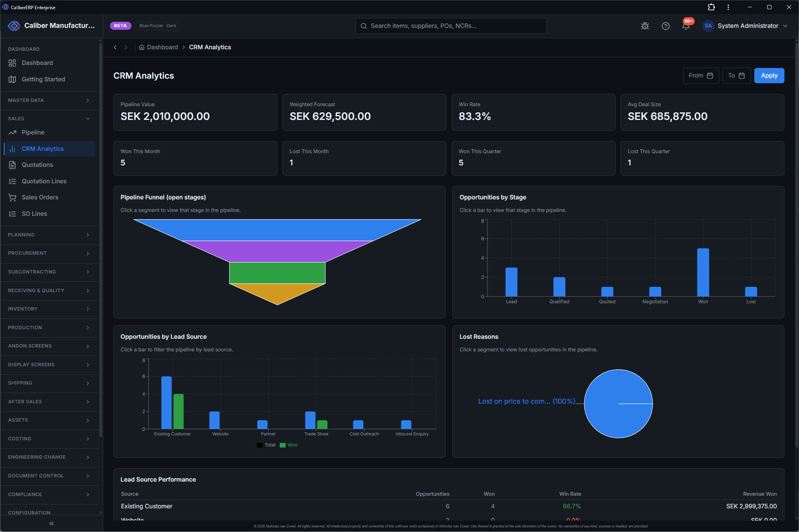Click the Pipeline trend icon
This screenshot has width=799, height=532.
pyautogui.click(x=12, y=133)
